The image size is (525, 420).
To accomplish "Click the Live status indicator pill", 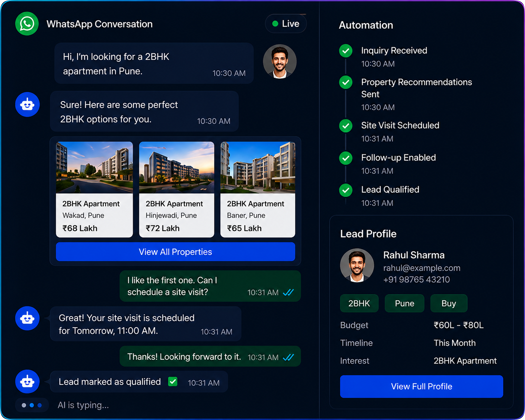I will 286,24.
